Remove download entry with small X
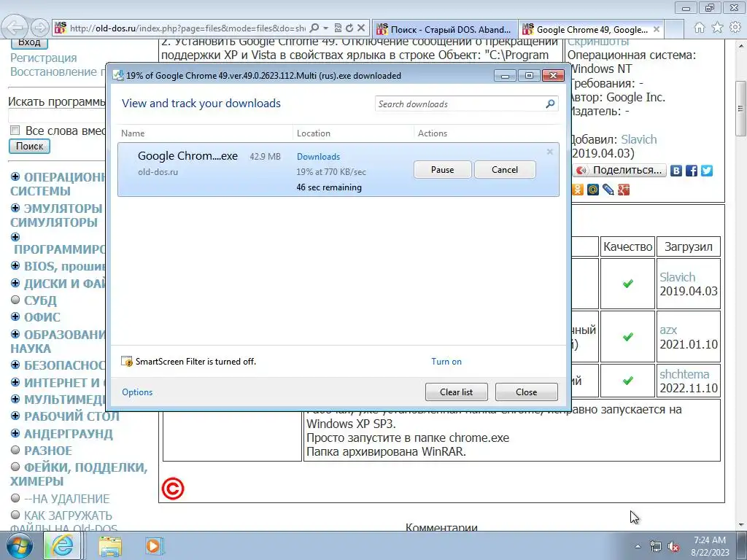Screen dimensions: 747x560 pos(550,152)
